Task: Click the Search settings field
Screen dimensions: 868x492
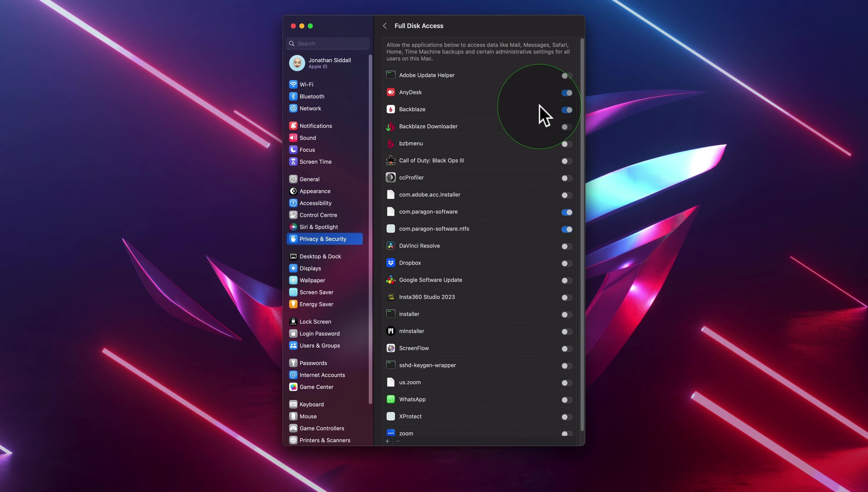Action: (328, 44)
